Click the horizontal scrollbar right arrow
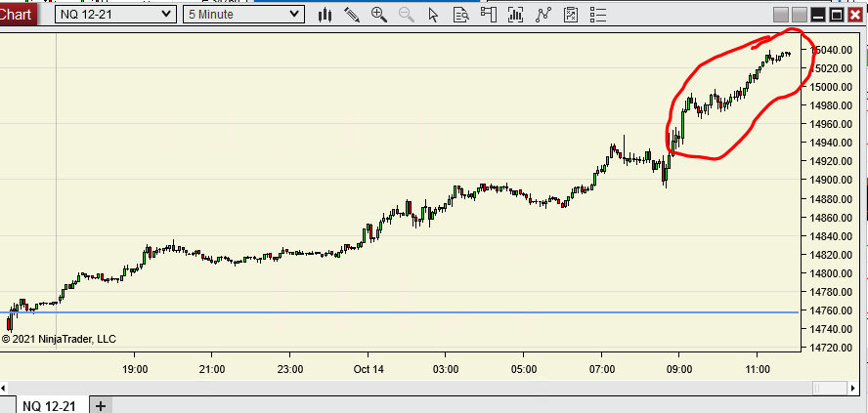This screenshot has width=868, height=413. 853,389
